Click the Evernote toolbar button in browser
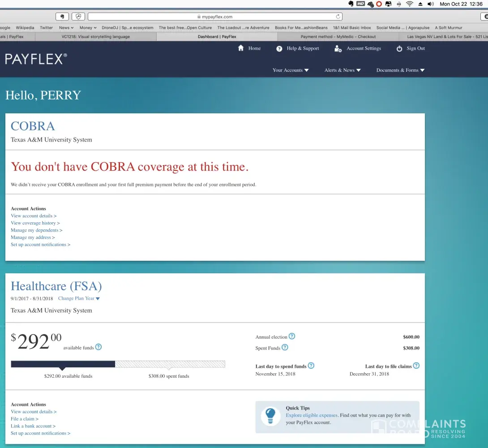Screen dimensions: 488x448 62,17
